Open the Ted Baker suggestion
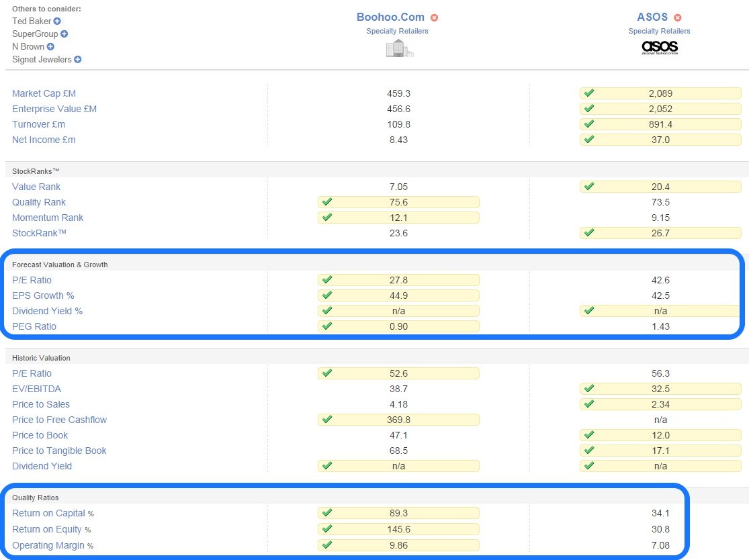This screenshot has height=560, width=749. click(32, 21)
